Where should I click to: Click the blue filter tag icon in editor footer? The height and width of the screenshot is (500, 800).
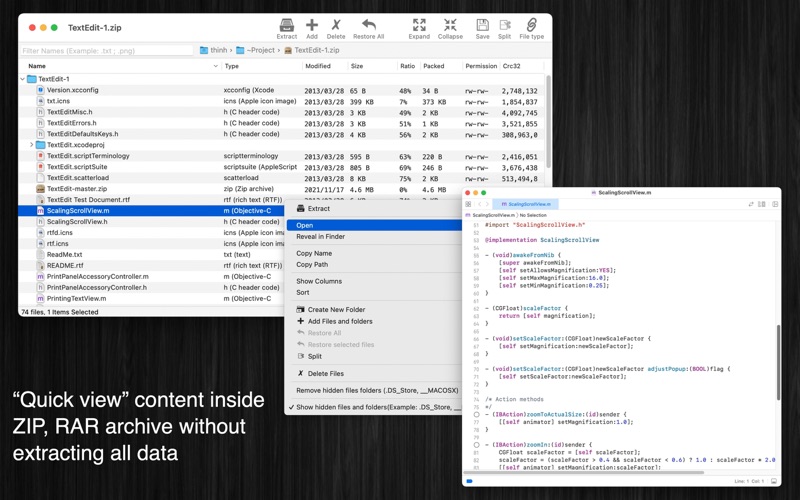pyautogui.click(x=469, y=481)
